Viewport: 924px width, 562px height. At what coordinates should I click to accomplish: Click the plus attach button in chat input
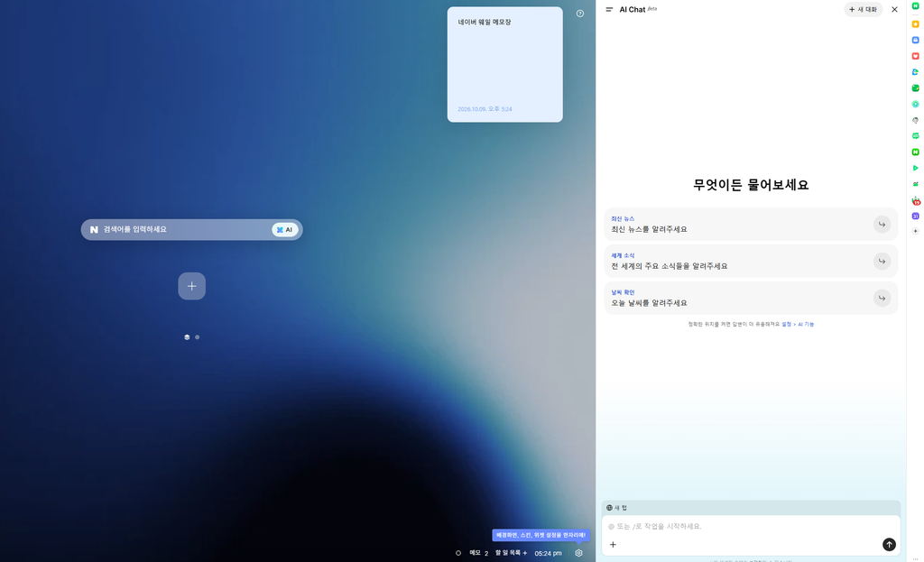pyautogui.click(x=613, y=545)
